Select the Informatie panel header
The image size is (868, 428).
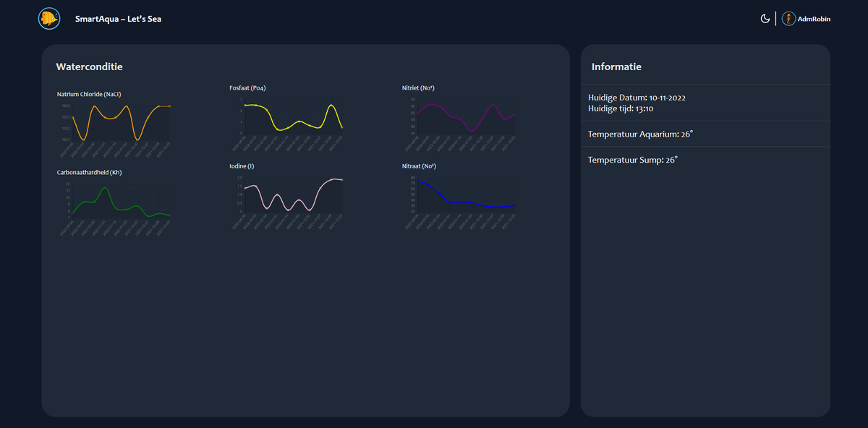(x=616, y=66)
